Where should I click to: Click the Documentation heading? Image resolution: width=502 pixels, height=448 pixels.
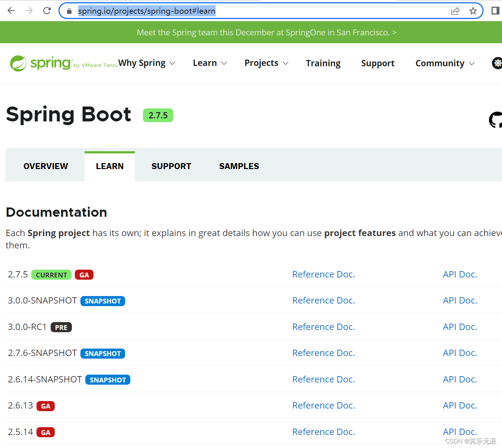click(x=57, y=212)
